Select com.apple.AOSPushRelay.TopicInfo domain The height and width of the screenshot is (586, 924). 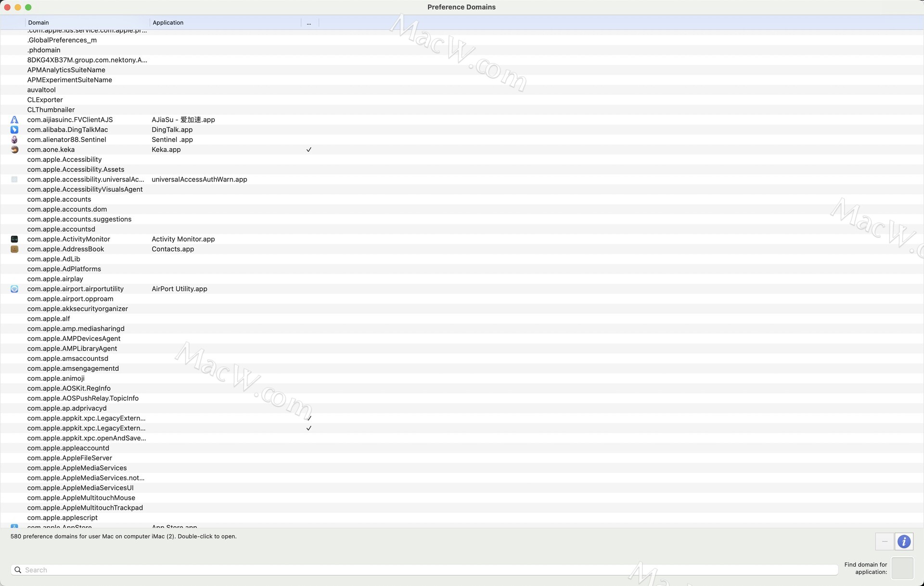click(83, 398)
